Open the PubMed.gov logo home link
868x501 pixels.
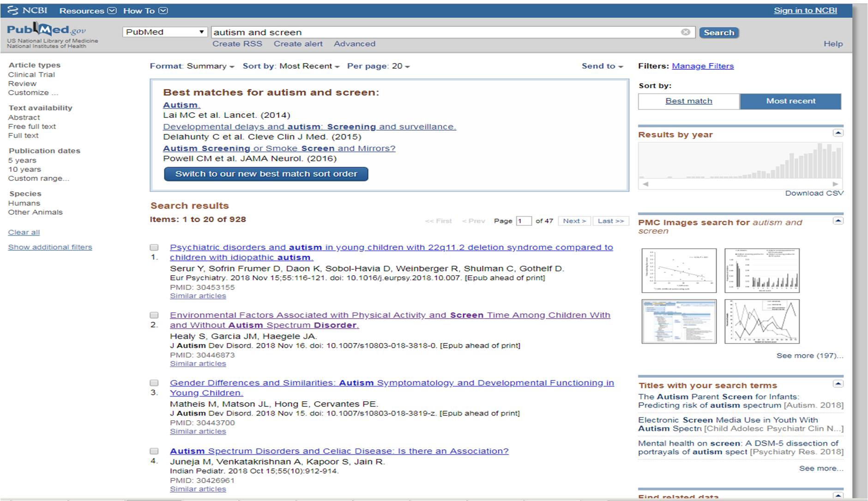tap(46, 30)
